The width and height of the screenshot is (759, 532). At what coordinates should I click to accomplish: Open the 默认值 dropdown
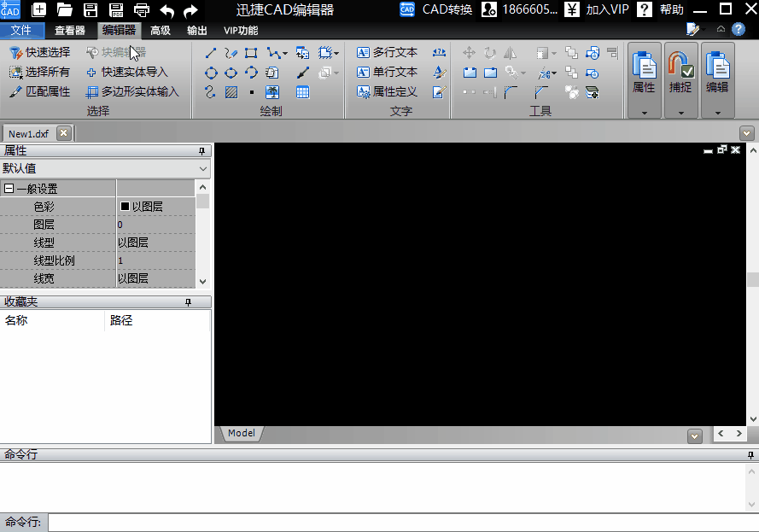pyautogui.click(x=203, y=168)
